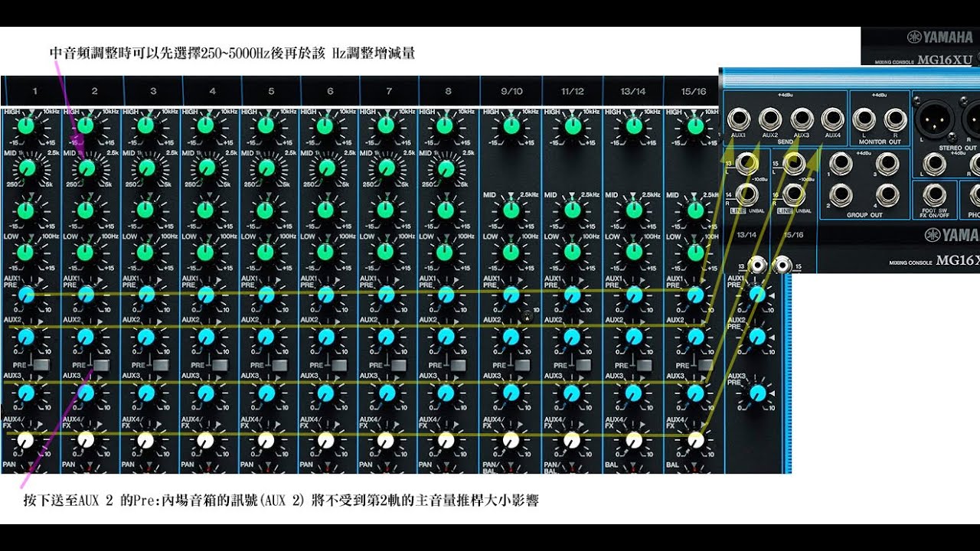
Task: Click the AUX3 knob on channel 2
Action: click(x=86, y=393)
